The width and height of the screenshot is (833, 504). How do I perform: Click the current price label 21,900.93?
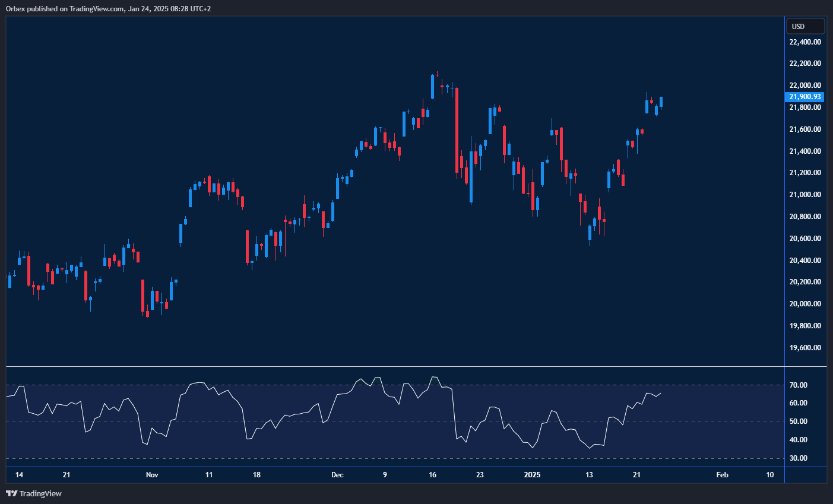tap(805, 97)
